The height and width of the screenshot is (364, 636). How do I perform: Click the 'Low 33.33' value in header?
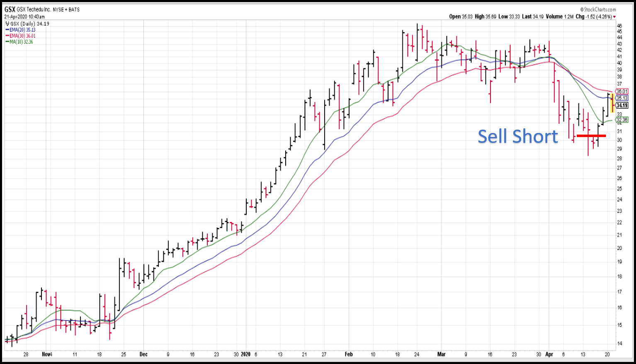[509, 17]
